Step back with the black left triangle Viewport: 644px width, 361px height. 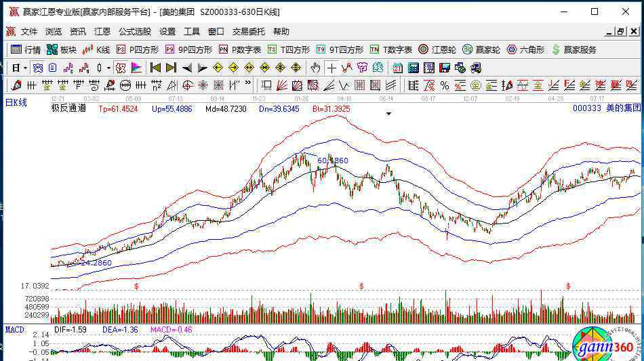point(187,68)
